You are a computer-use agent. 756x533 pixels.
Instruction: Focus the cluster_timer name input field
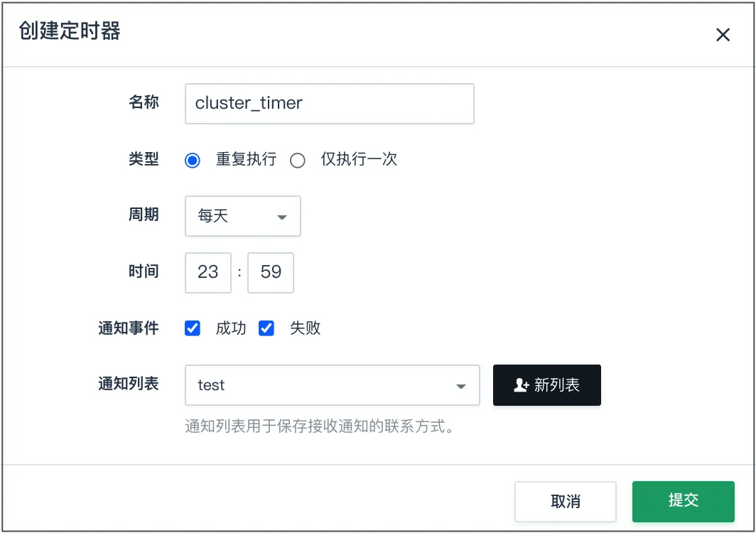click(x=329, y=104)
